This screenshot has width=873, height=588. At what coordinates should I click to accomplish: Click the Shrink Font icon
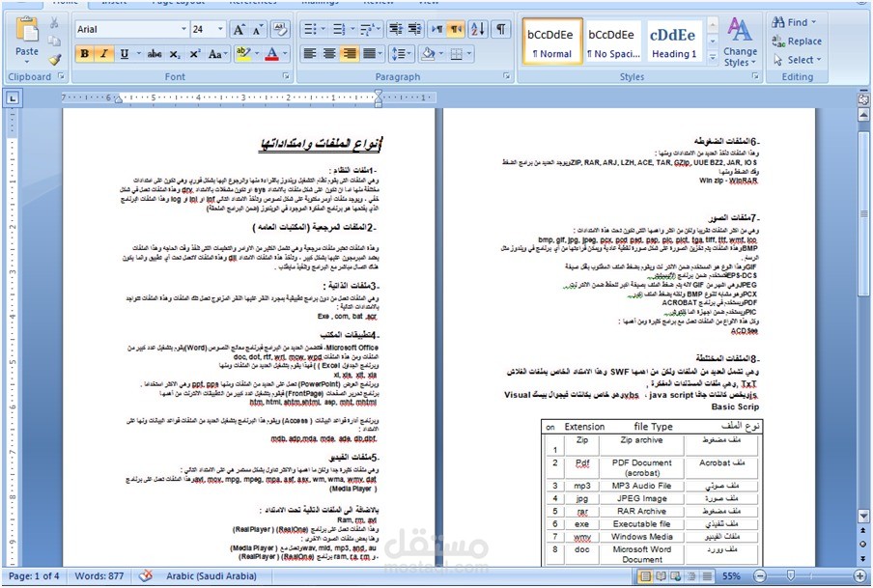259,30
